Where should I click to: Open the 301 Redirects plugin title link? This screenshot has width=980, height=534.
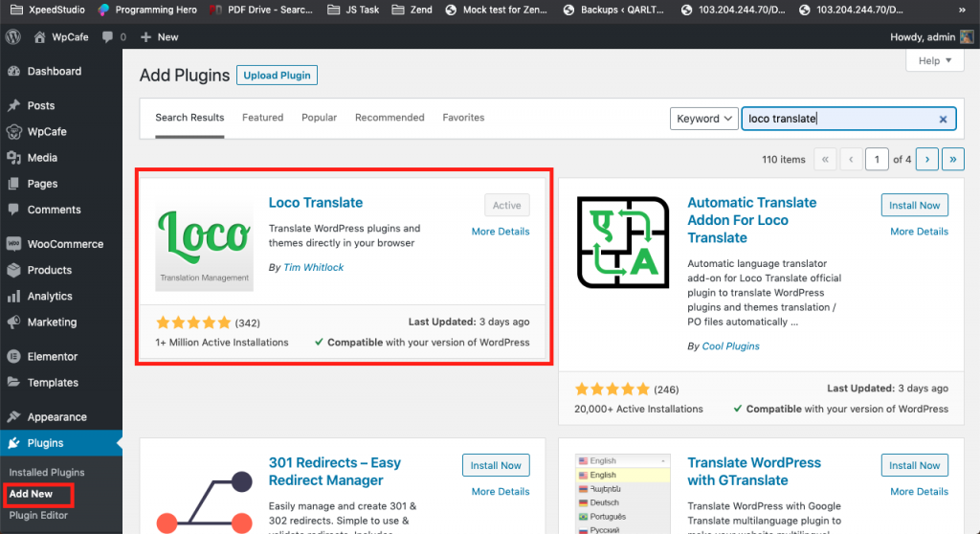(x=334, y=472)
